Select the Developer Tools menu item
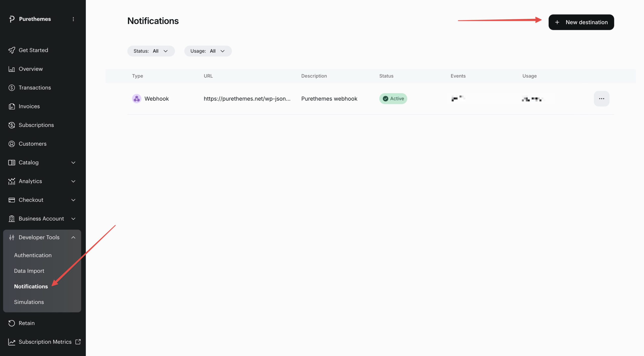644x356 pixels. [39, 237]
